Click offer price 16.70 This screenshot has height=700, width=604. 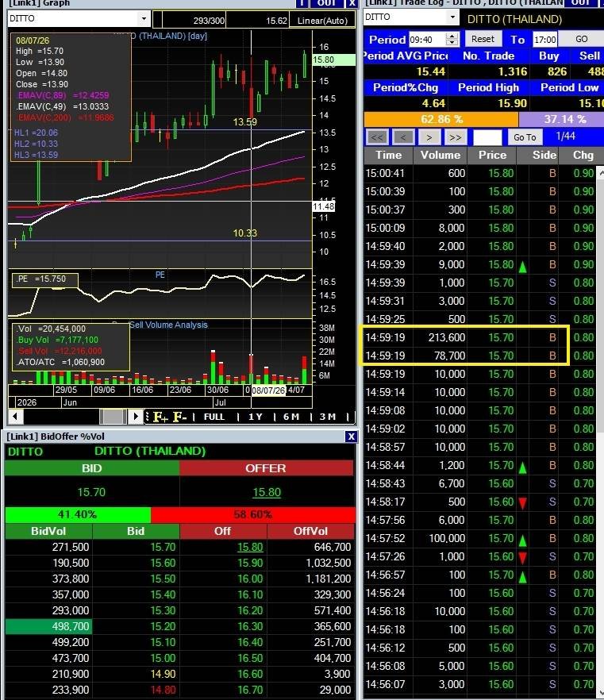click(x=250, y=690)
